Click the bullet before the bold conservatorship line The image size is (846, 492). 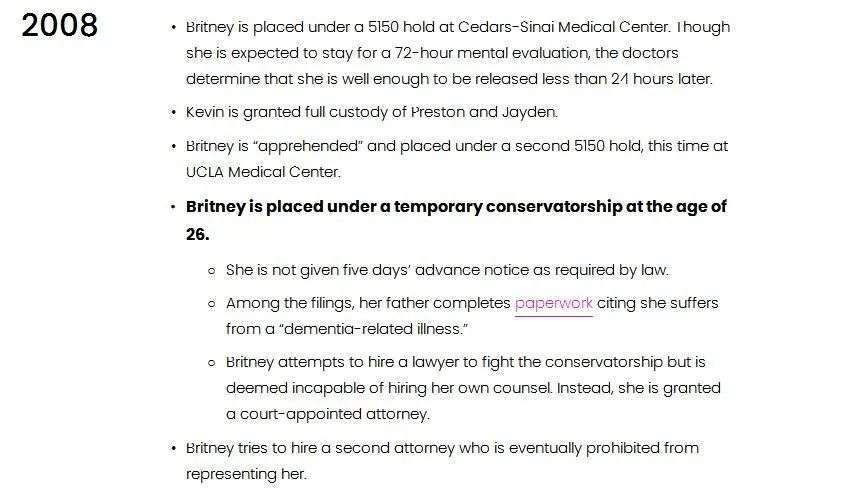click(173, 208)
